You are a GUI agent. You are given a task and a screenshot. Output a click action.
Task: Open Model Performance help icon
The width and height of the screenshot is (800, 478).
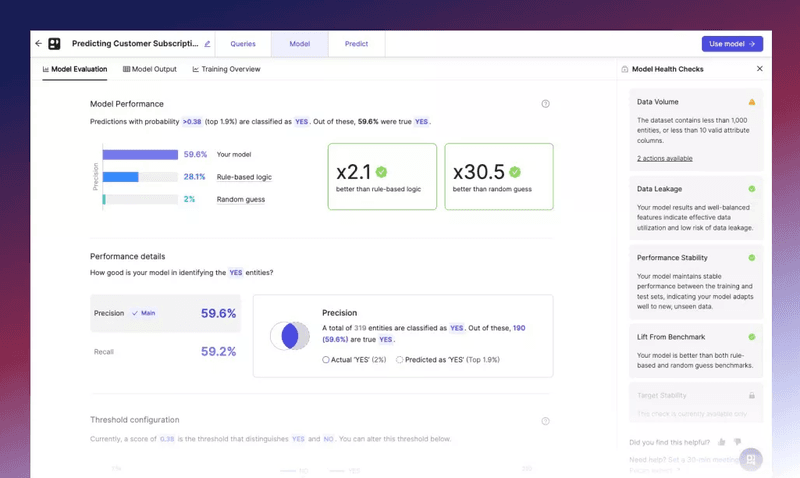[x=545, y=104]
